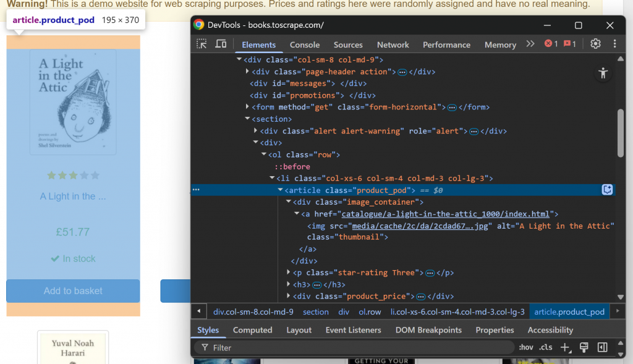This screenshot has width=633, height=364.
Task: Toggle the :hov element state panel
Action: click(x=526, y=347)
